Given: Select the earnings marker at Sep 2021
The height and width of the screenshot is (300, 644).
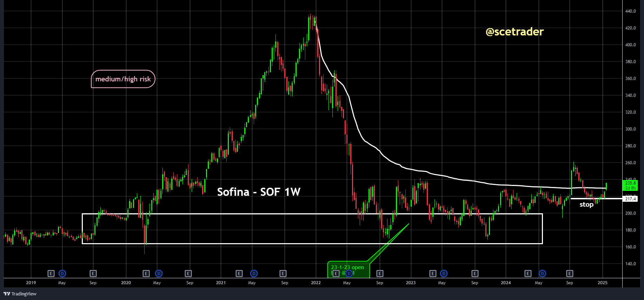Looking at the screenshot, I should (x=283, y=273).
